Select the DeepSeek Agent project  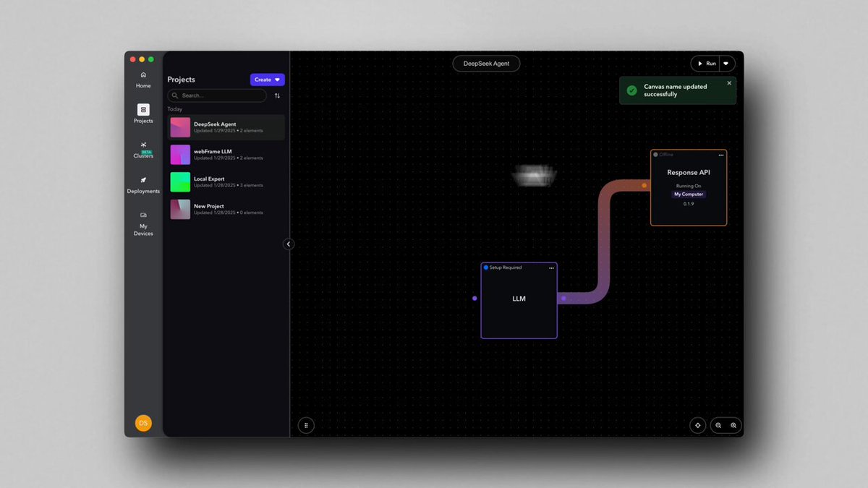[226, 127]
